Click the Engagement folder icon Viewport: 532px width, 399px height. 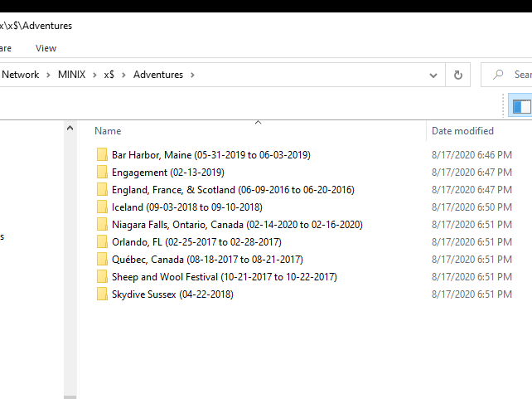102,173
